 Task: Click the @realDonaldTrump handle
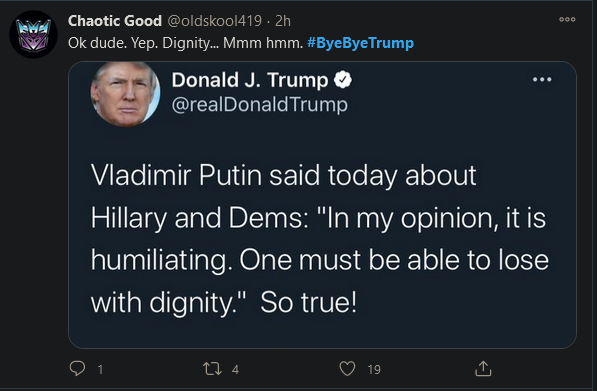[x=260, y=104]
